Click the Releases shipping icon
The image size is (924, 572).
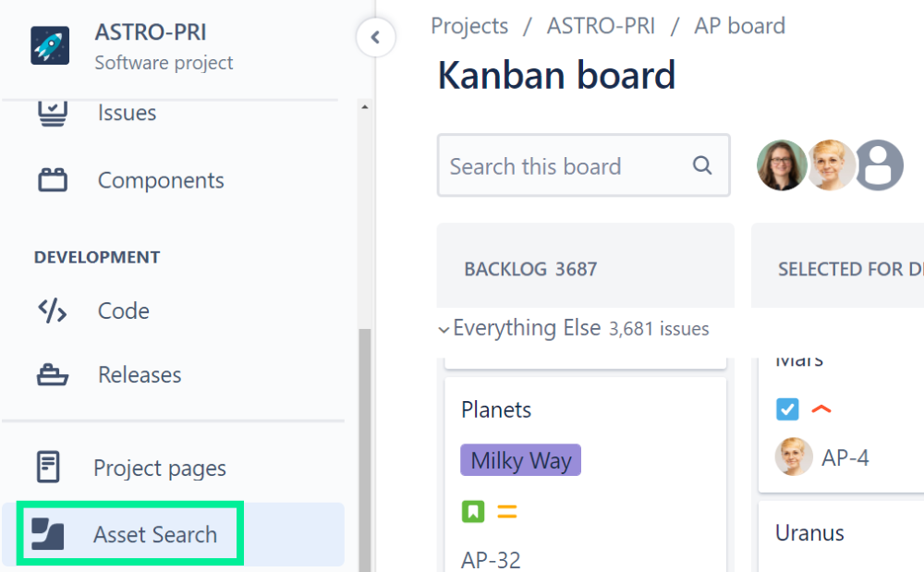[x=52, y=374]
